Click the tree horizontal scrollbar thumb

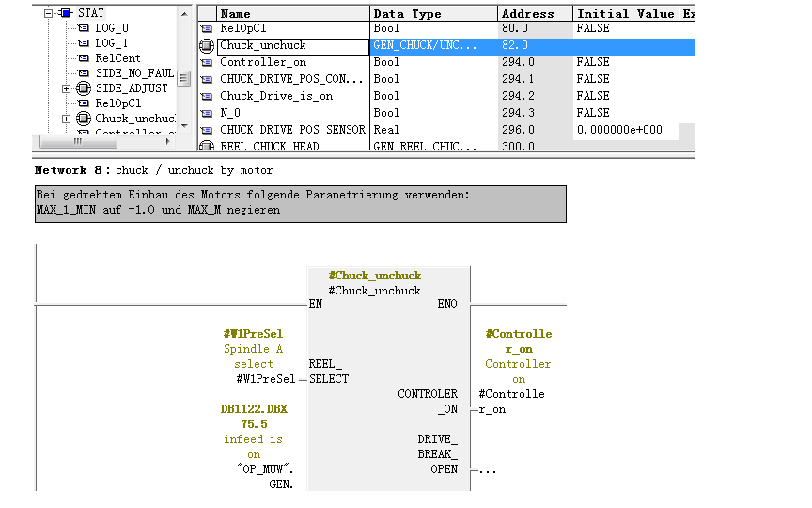tap(78, 141)
